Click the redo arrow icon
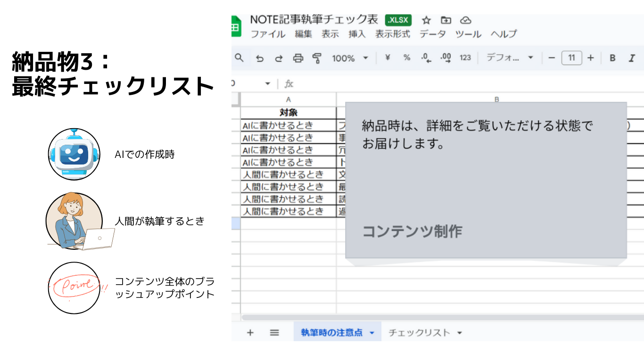The width and height of the screenshot is (644, 362). pyautogui.click(x=279, y=58)
